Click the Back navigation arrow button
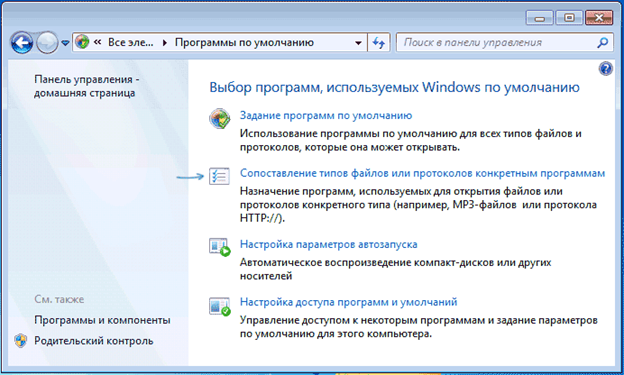This screenshot has height=375, width=624. click(x=21, y=42)
